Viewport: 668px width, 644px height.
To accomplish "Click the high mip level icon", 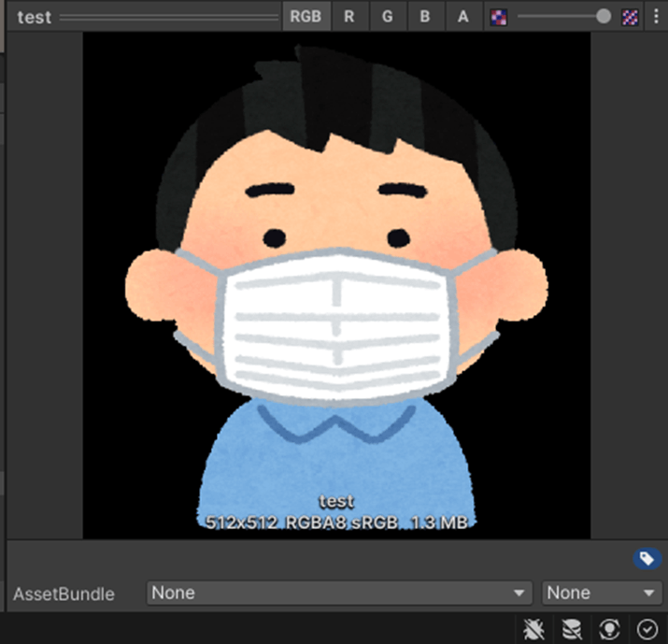I will pos(630,18).
